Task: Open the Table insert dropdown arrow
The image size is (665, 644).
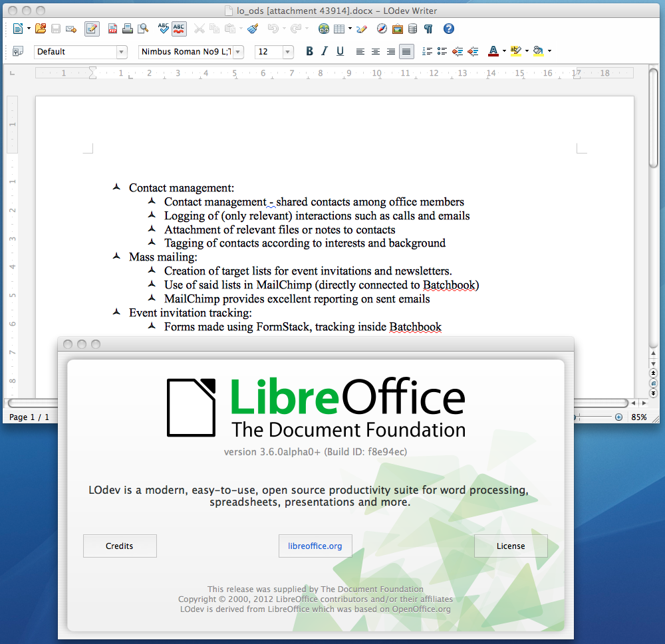Action: [x=350, y=29]
